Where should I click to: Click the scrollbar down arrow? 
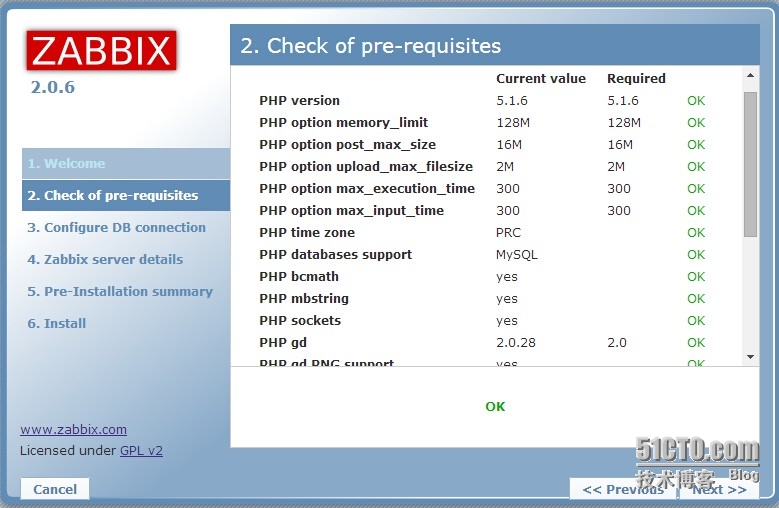750,357
